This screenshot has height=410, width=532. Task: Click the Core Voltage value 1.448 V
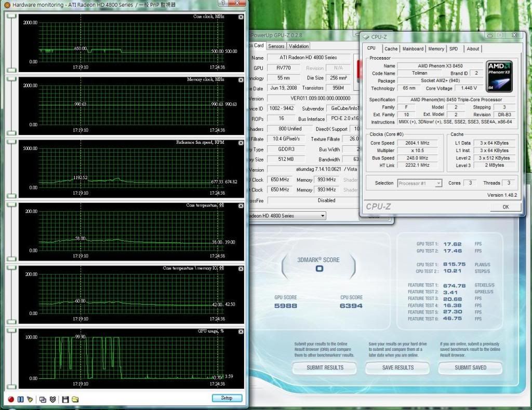click(x=469, y=88)
